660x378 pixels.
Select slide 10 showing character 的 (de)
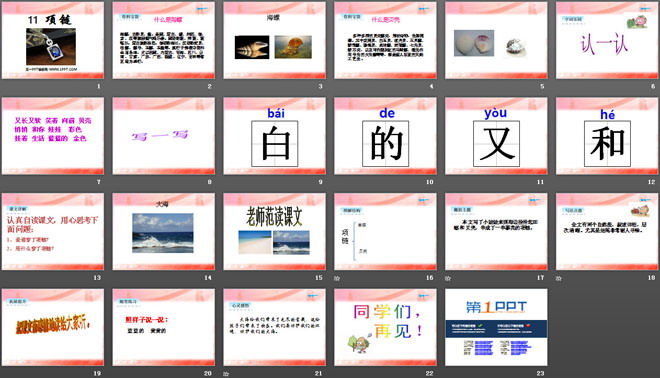click(385, 136)
